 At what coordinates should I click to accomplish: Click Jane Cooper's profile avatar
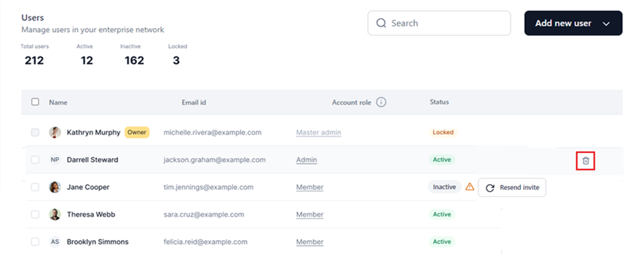point(55,188)
